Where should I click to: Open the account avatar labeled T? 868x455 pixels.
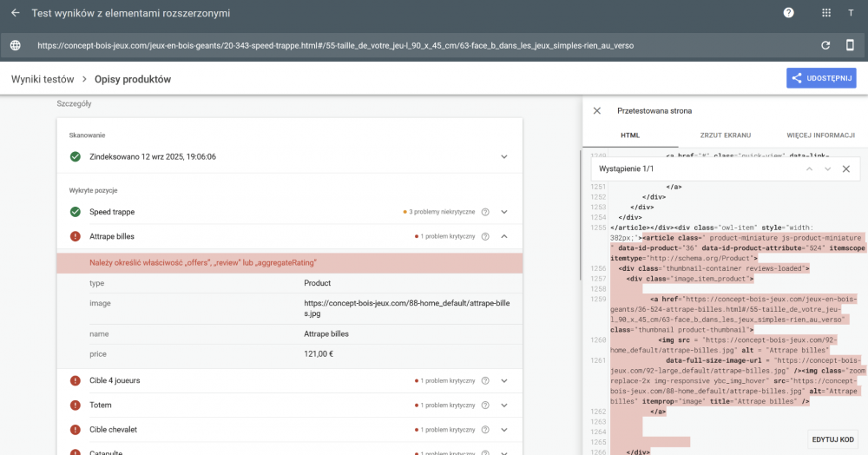coord(851,13)
